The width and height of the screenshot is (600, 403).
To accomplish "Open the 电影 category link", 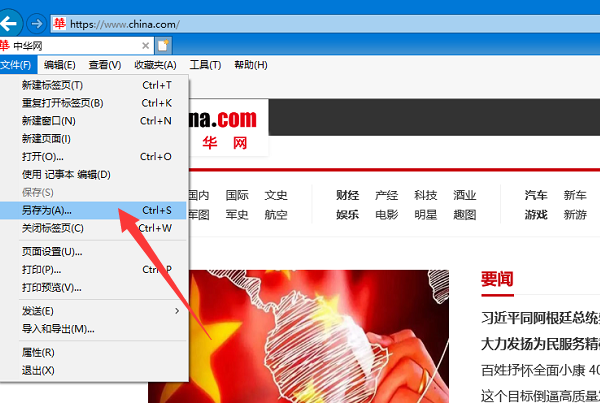I will click(x=386, y=215).
